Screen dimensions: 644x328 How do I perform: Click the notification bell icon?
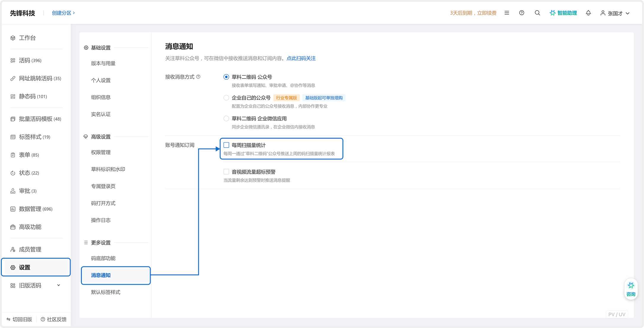588,13
